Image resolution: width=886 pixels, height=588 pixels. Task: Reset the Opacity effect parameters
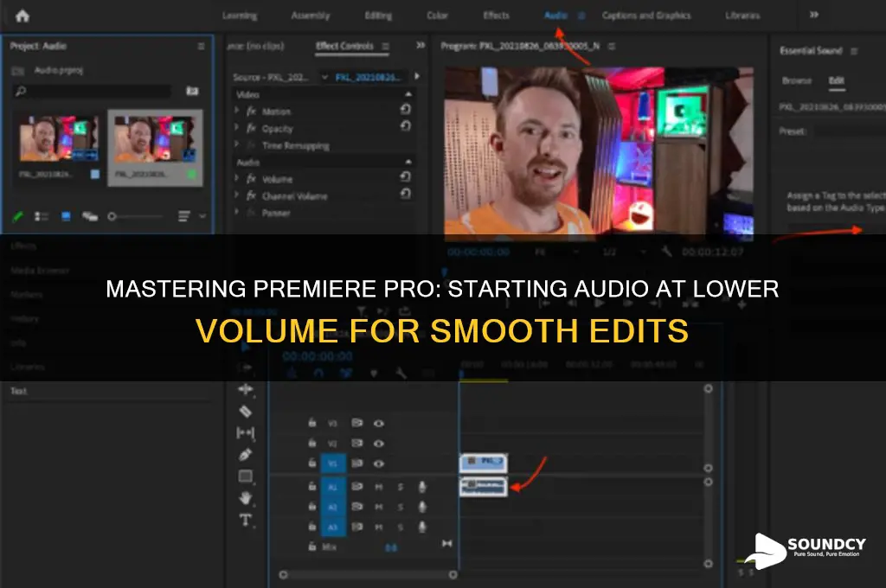[x=406, y=126]
